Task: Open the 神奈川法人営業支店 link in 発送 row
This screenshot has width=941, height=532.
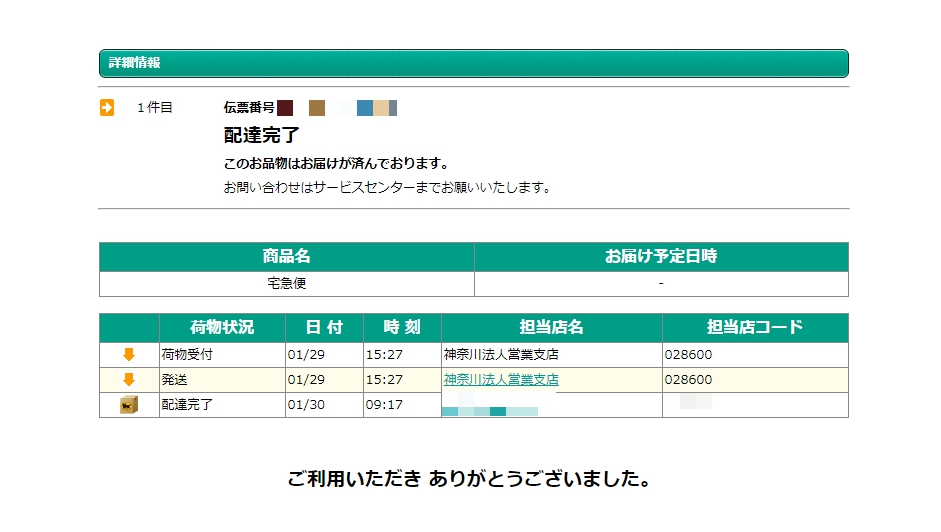Action: [501, 379]
